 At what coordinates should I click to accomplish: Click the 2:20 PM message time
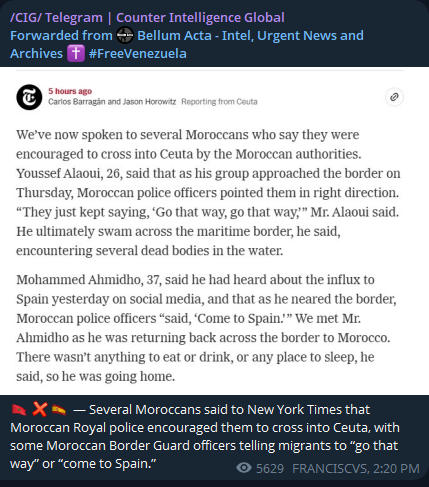pyautogui.click(x=396, y=468)
